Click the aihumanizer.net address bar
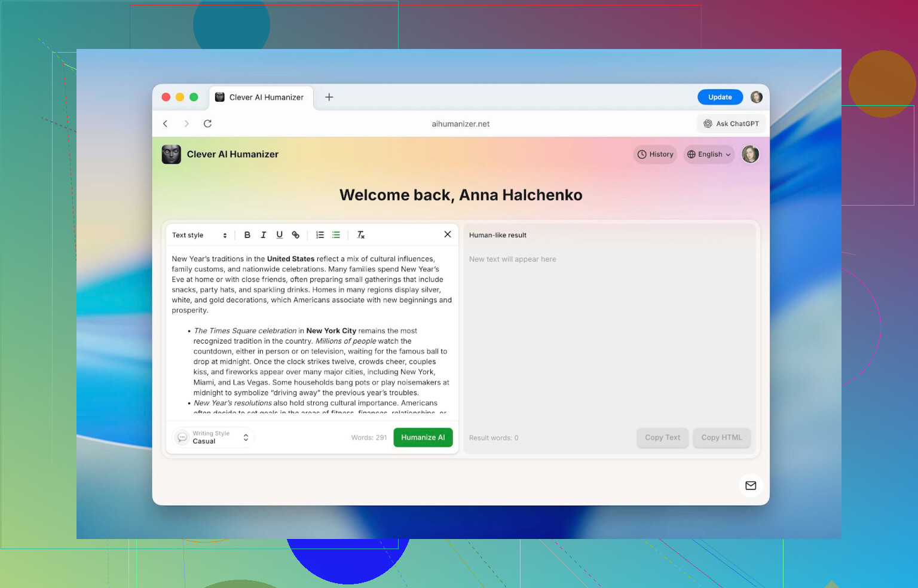 pos(460,124)
